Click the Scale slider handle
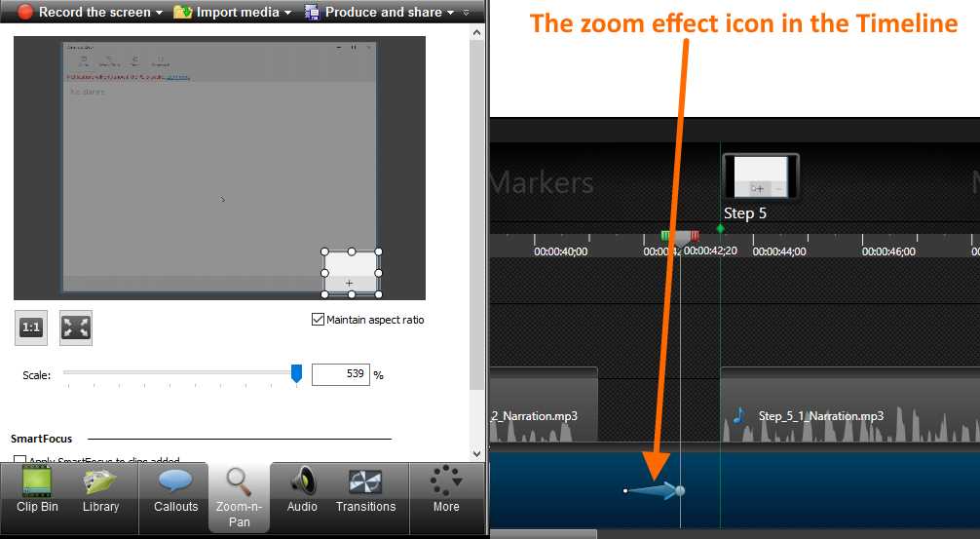Viewport: 980px width, 539px height. click(x=296, y=373)
